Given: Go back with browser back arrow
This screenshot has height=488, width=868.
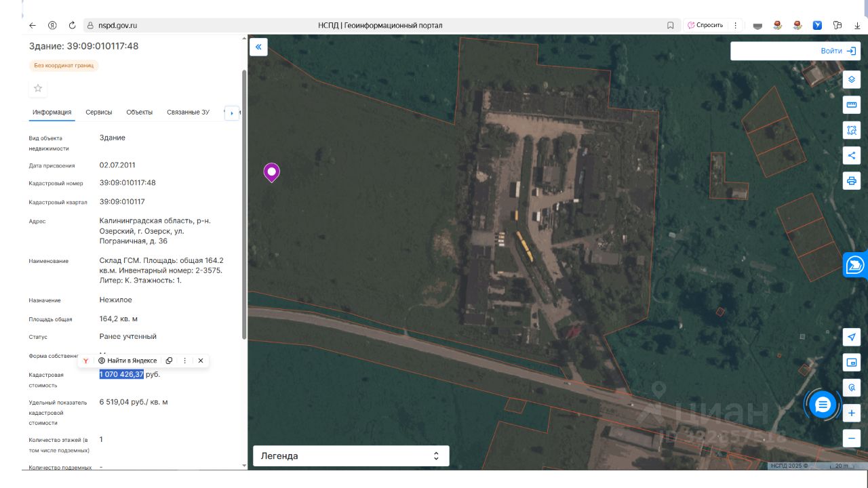Looking at the screenshot, I should [33, 25].
